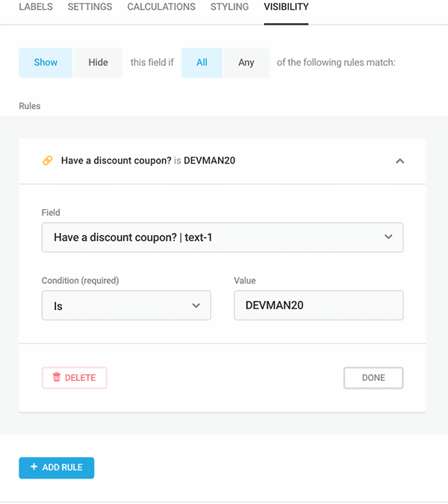Select the Hide option
This screenshot has height=504, width=448.
coord(98,63)
